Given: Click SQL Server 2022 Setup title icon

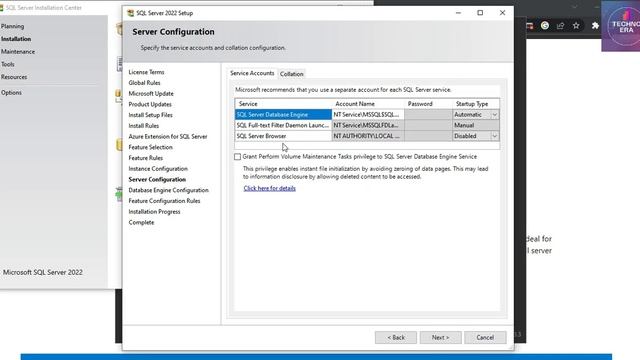Looking at the screenshot, I should point(131,13).
